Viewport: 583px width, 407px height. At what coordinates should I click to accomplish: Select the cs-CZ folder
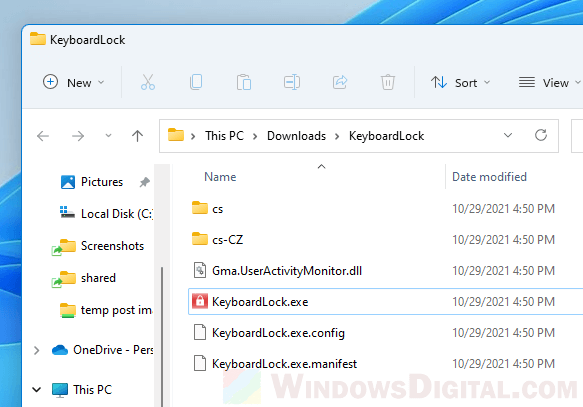tap(386, 240)
